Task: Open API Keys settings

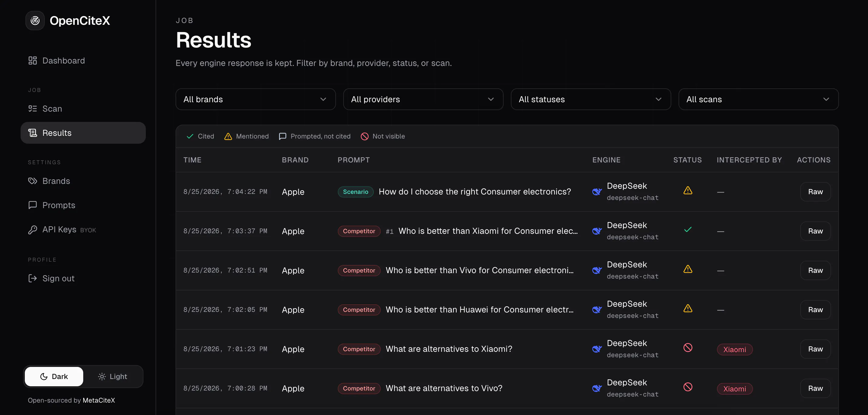Action: pos(83,229)
